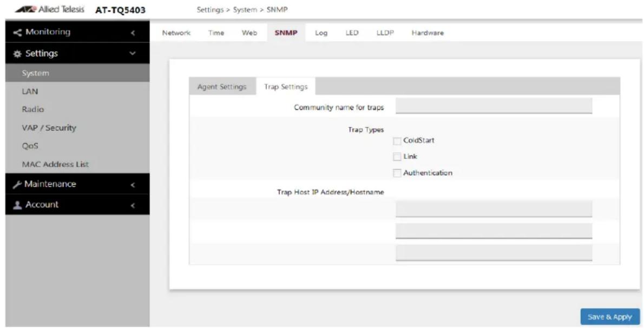The height and width of the screenshot is (328, 644).
Task: Click the Monitoring share-style icon
Action: pyautogui.click(x=17, y=32)
